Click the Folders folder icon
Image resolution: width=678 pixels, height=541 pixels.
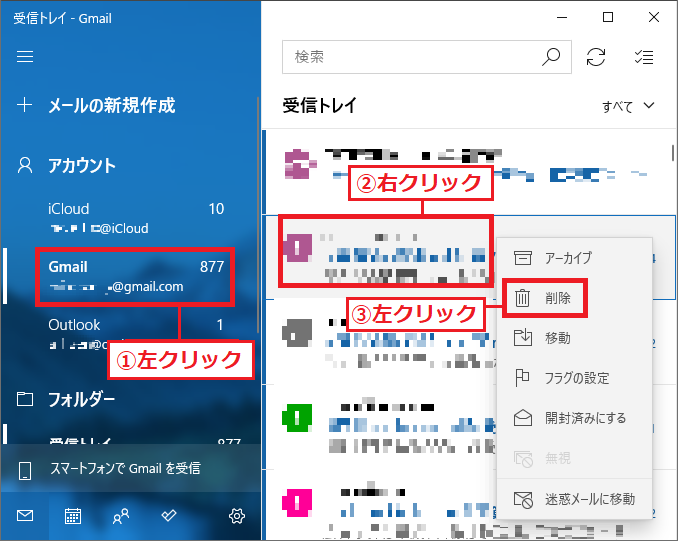[x=25, y=399]
